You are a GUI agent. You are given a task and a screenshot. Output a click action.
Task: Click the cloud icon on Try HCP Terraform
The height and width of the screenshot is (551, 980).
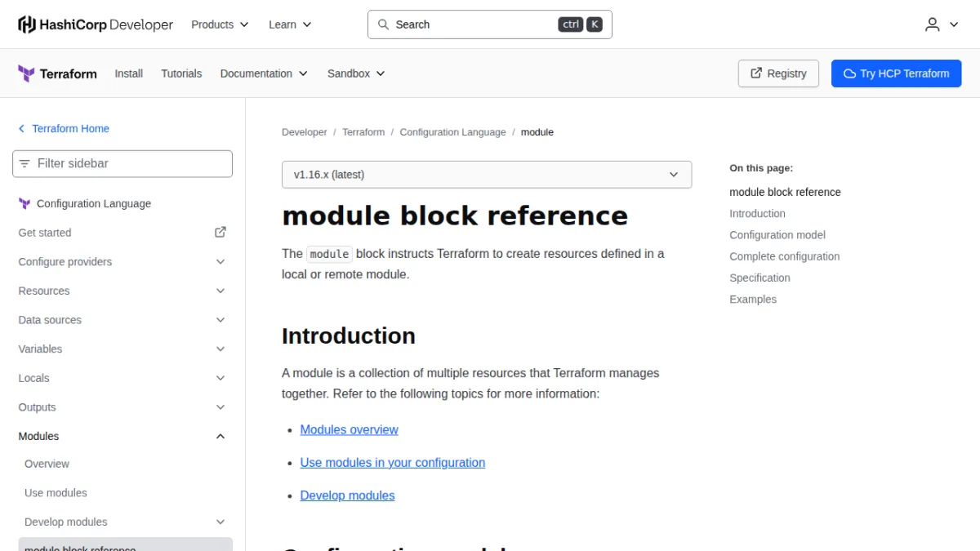849,73
